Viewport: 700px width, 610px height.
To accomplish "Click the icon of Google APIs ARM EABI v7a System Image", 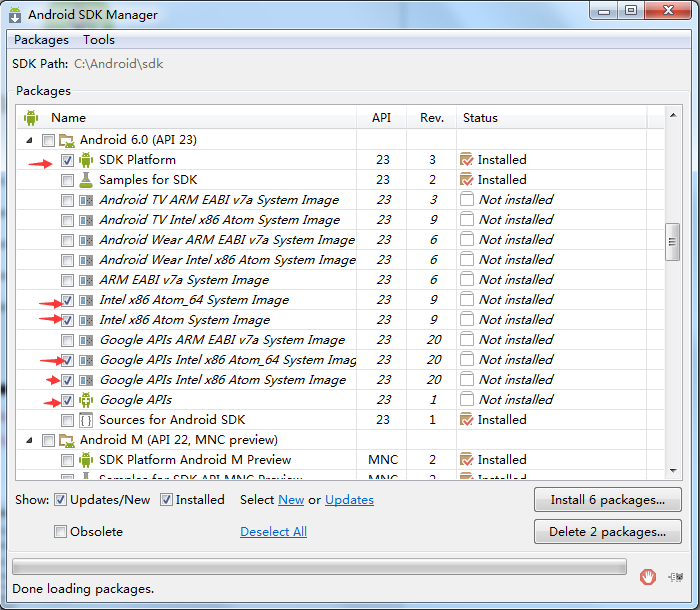I will (x=86, y=340).
